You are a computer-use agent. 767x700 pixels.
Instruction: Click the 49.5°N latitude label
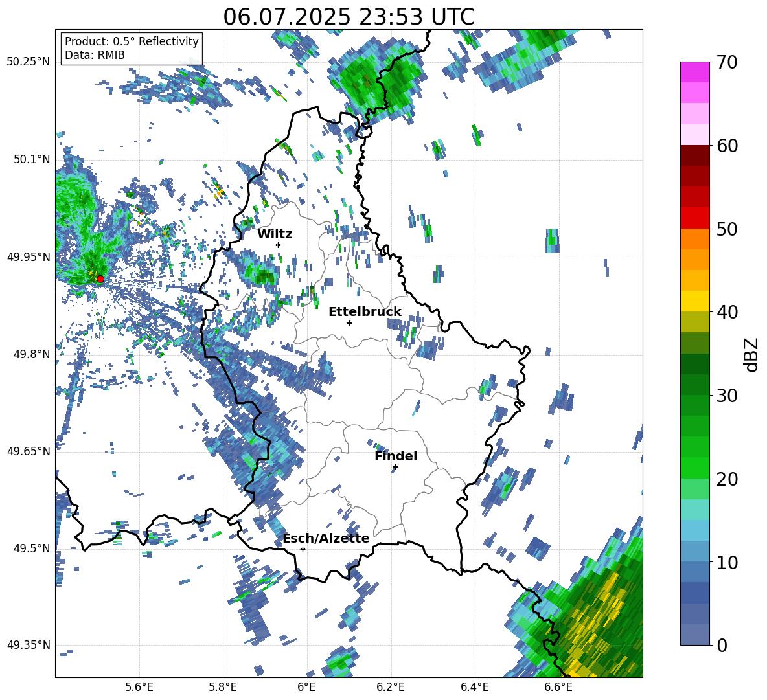coord(32,548)
